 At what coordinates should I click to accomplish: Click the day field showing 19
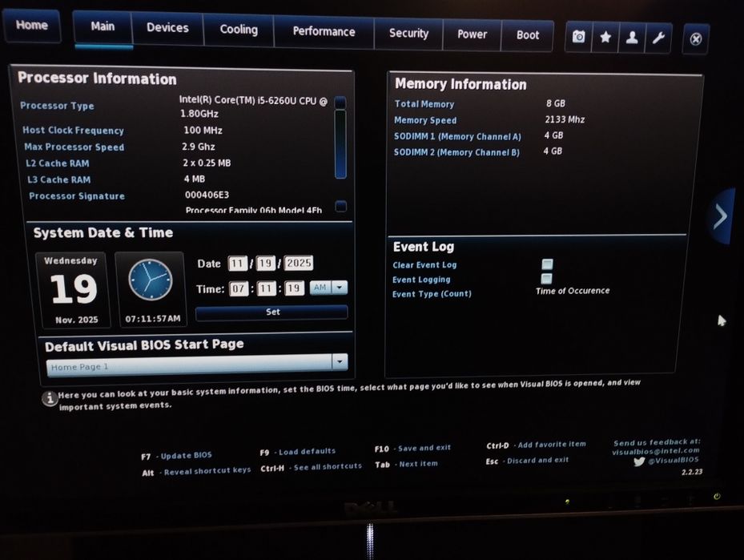pyautogui.click(x=265, y=263)
